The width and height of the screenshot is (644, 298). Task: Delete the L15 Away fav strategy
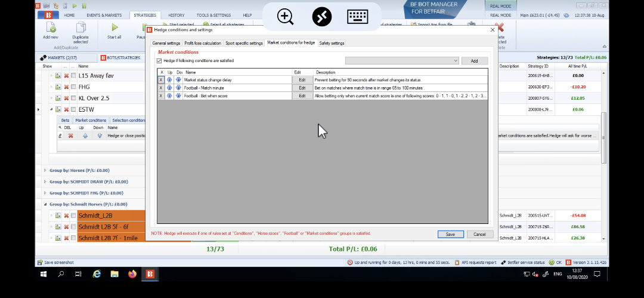pos(66,76)
